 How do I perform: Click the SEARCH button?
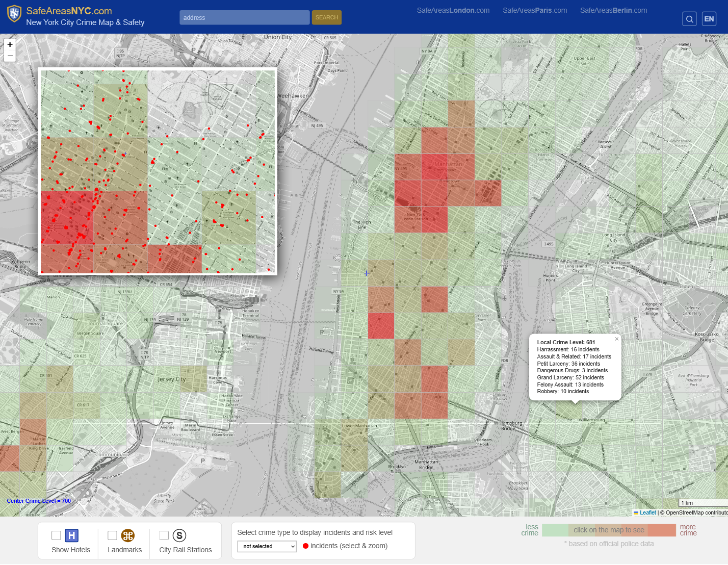pyautogui.click(x=327, y=17)
